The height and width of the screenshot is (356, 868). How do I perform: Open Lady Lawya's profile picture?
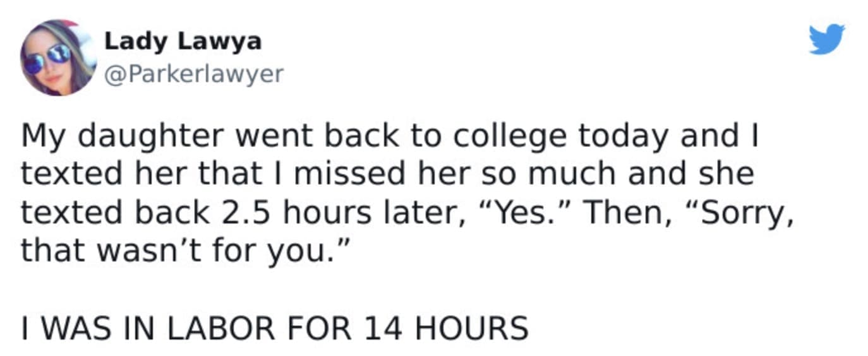click(x=57, y=57)
